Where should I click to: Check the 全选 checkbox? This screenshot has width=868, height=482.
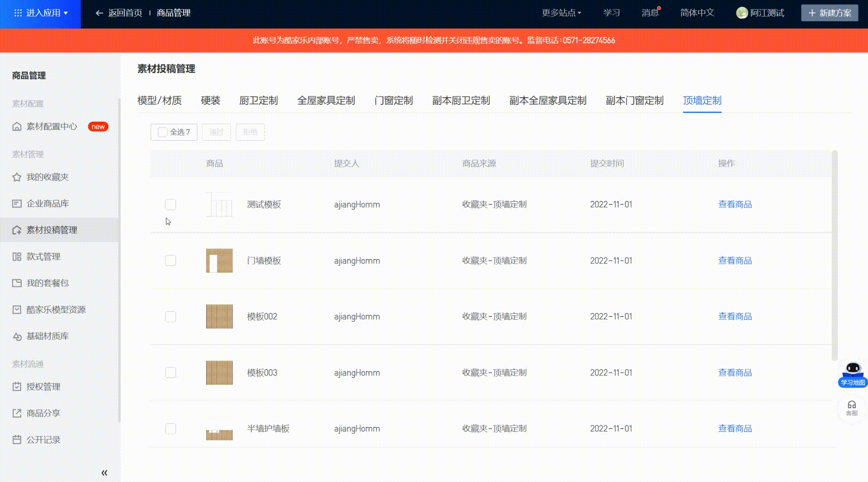(x=163, y=132)
